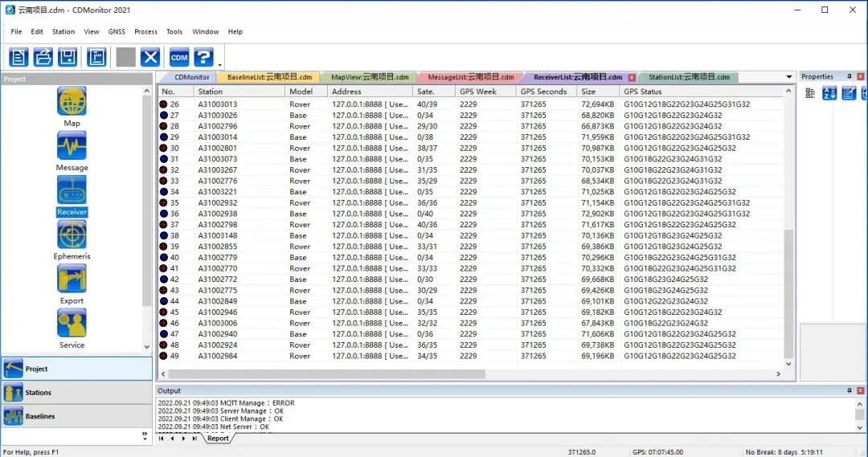Image resolution: width=868 pixels, height=457 pixels.
Task: Toggle pin on the Properties panel
Action: click(x=850, y=77)
